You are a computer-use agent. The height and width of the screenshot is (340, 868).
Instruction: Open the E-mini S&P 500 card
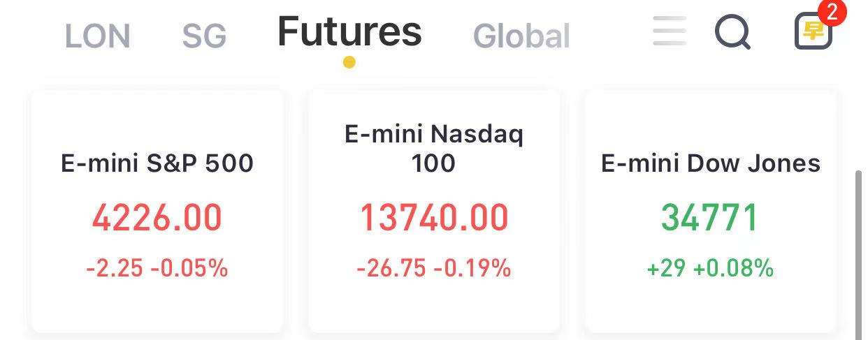pyautogui.click(x=157, y=211)
